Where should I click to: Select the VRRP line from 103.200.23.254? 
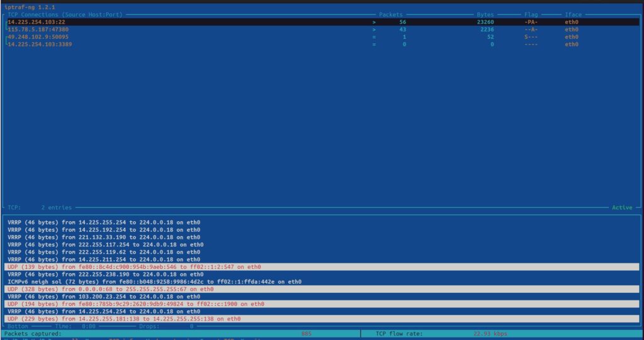pyautogui.click(x=104, y=297)
